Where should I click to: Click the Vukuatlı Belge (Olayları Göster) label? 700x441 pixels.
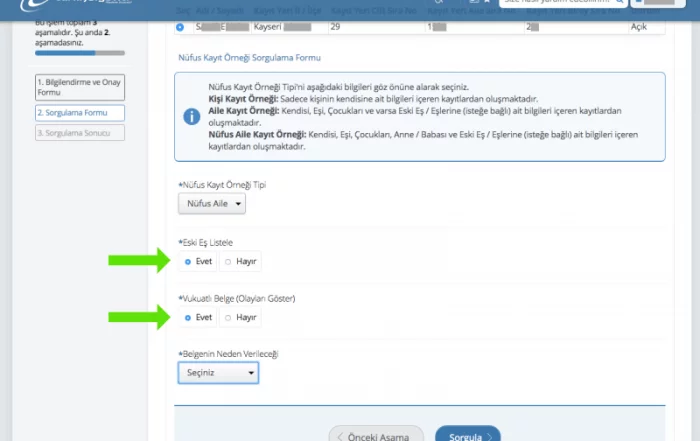(x=237, y=299)
